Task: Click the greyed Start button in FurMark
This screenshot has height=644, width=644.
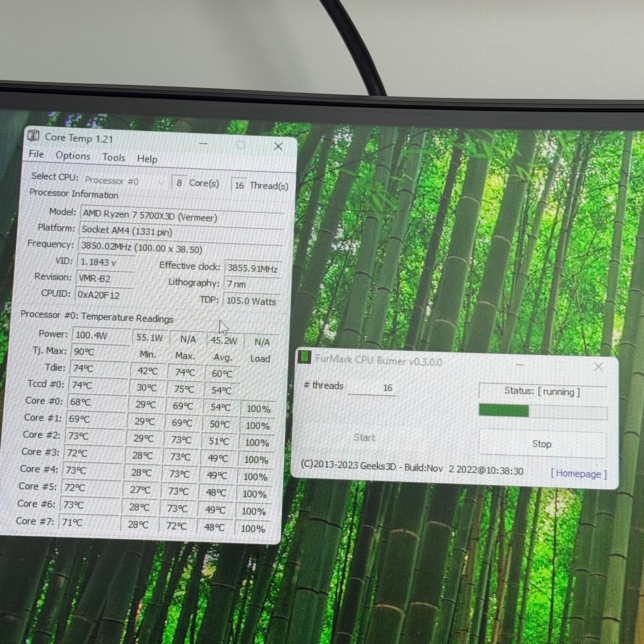Action: tap(364, 437)
